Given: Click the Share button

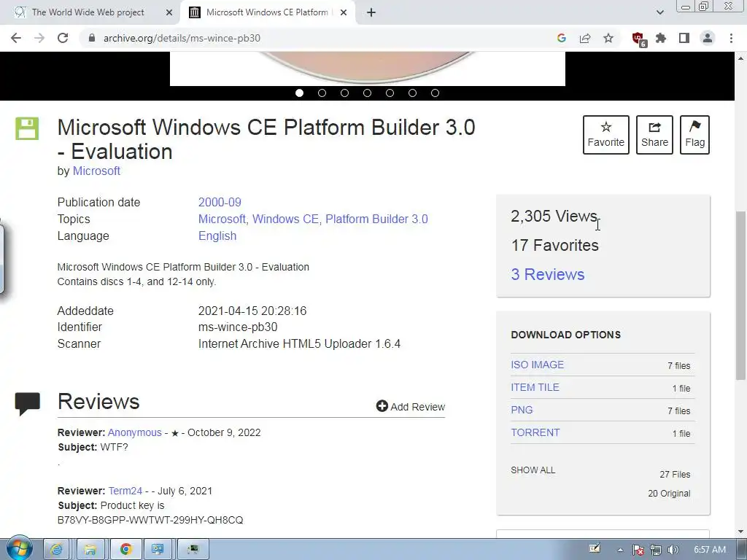Looking at the screenshot, I should (654, 135).
